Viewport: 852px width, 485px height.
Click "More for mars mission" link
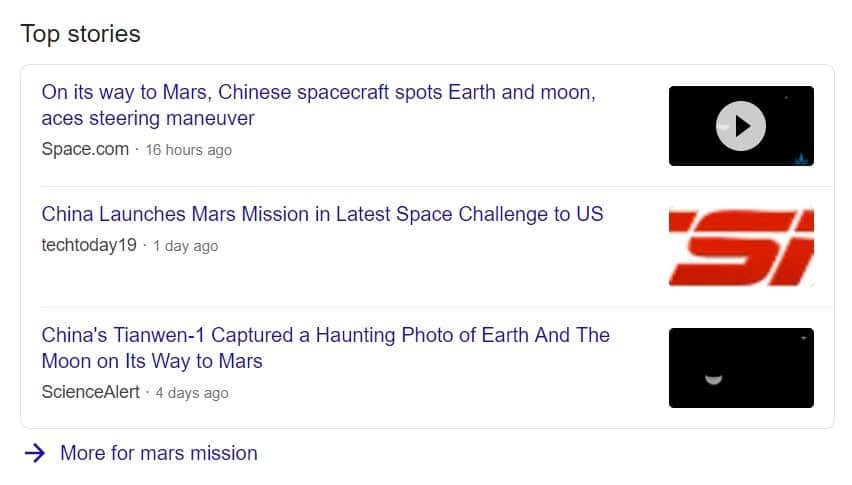(x=159, y=453)
